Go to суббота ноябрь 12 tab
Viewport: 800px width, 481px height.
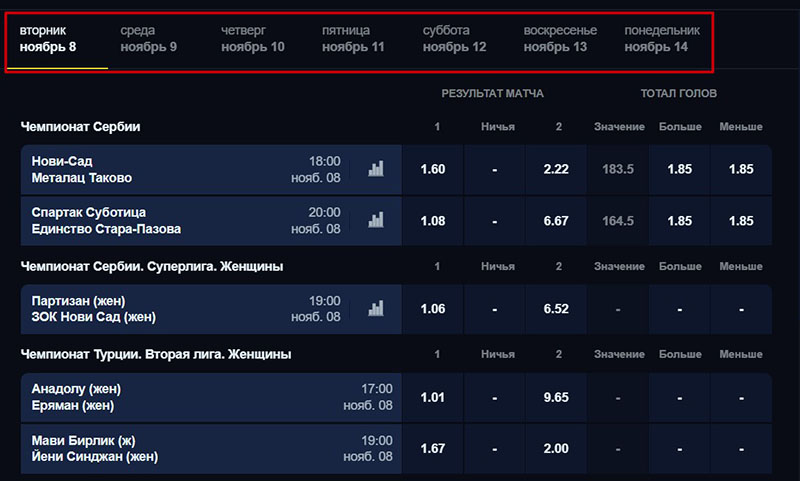click(x=454, y=39)
